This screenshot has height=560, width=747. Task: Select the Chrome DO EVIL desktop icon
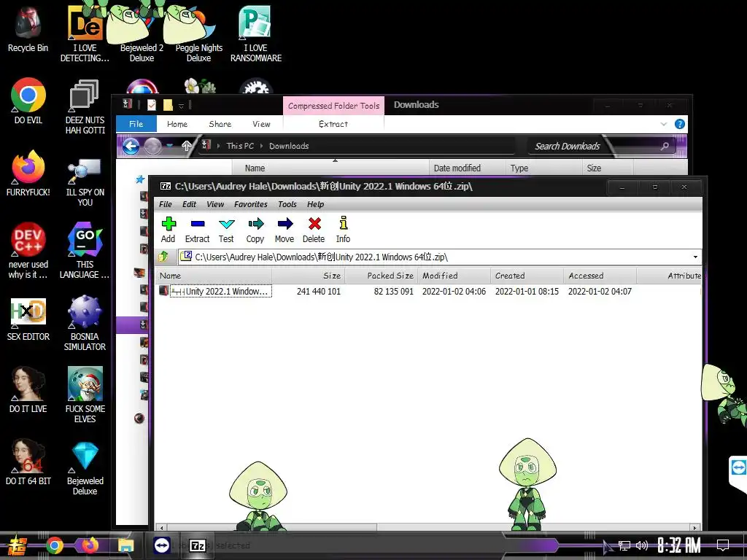coord(28,101)
